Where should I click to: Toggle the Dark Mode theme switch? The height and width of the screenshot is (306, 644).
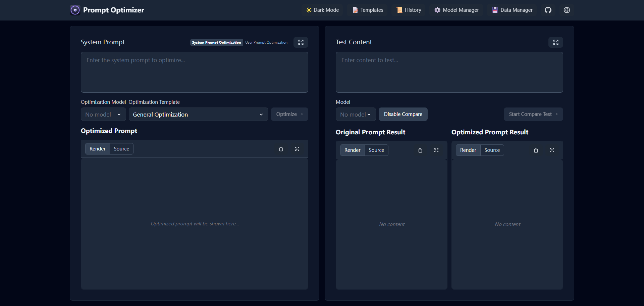[x=322, y=10]
